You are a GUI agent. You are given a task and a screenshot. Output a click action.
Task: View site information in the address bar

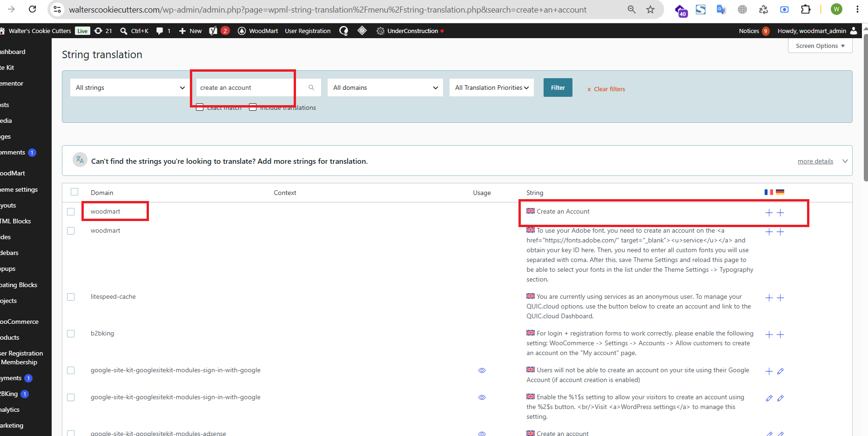click(57, 9)
